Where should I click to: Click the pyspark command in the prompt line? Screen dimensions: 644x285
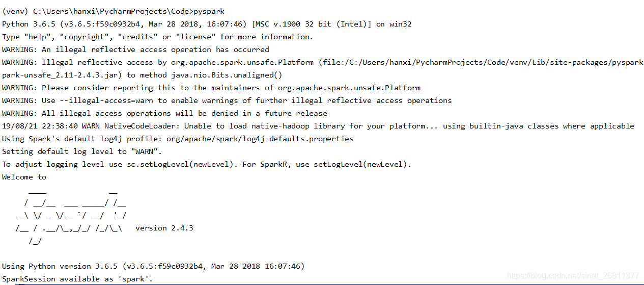point(209,11)
